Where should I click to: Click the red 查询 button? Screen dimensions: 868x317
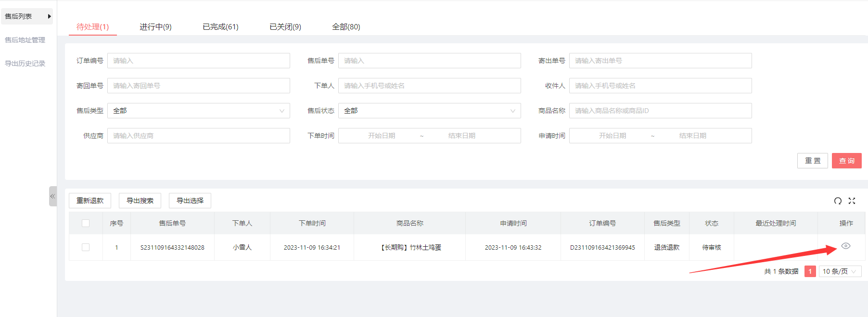846,161
